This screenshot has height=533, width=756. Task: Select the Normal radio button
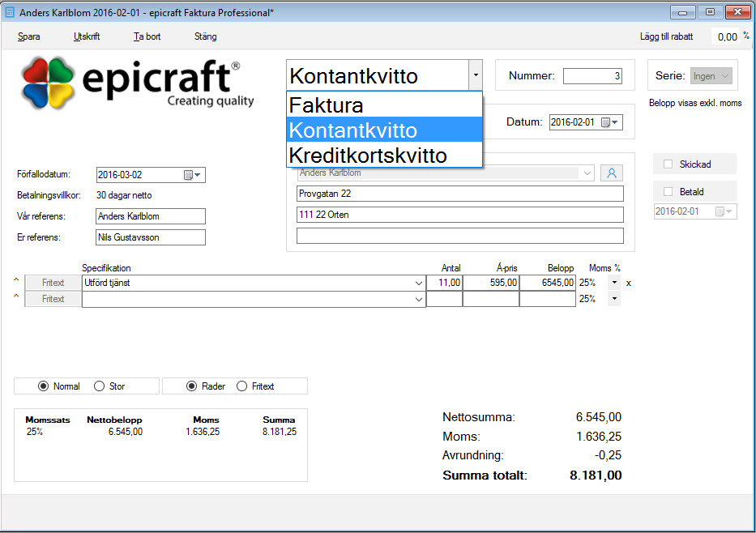click(x=44, y=386)
